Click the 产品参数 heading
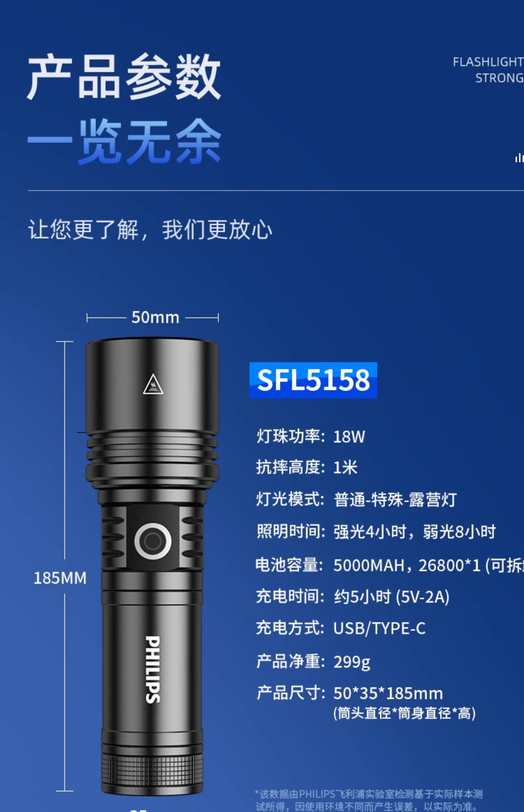Image resolution: width=524 pixels, height=812 pixels. pyautogui.click(x=124, y=76)
